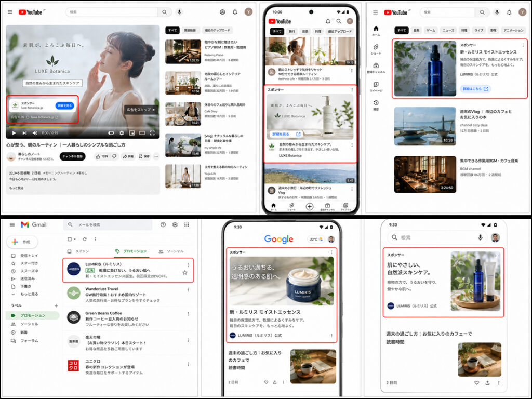Open video player settings gear

122,133
